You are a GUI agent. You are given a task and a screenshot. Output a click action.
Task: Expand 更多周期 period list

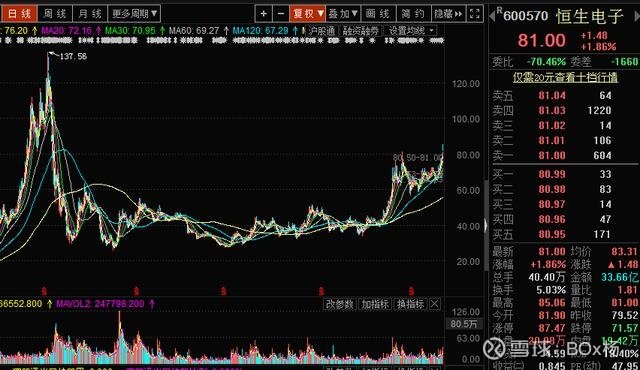pyautogui.click(x=134, y=14)
